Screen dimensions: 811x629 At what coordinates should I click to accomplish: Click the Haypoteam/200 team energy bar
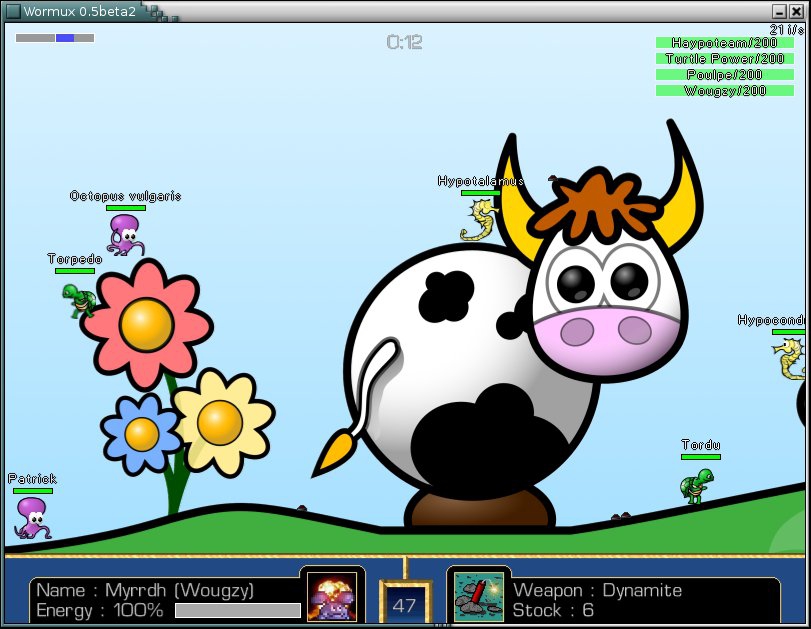click(x=725, y=43)
